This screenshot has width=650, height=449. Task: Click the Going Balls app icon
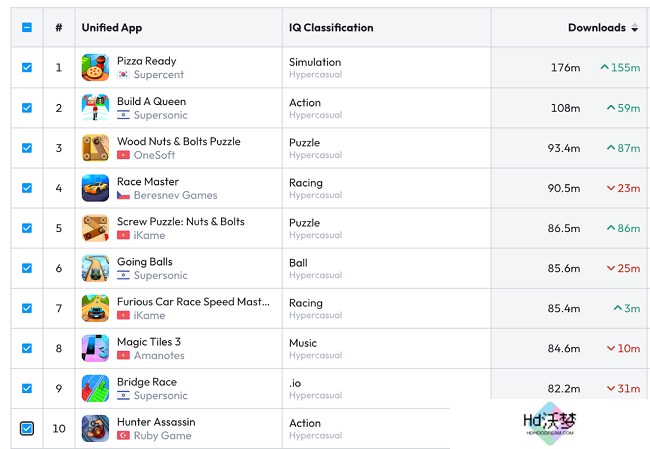(x=95, y=268)
